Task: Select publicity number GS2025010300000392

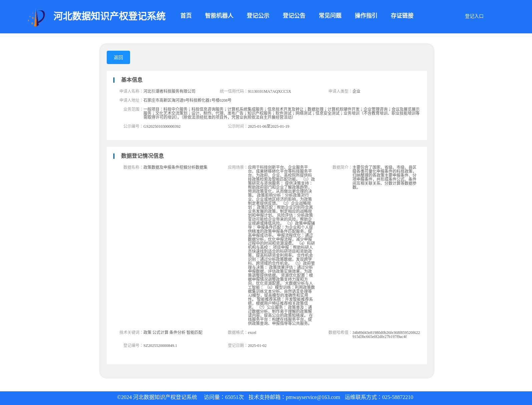Action: (x=162, y=126)
